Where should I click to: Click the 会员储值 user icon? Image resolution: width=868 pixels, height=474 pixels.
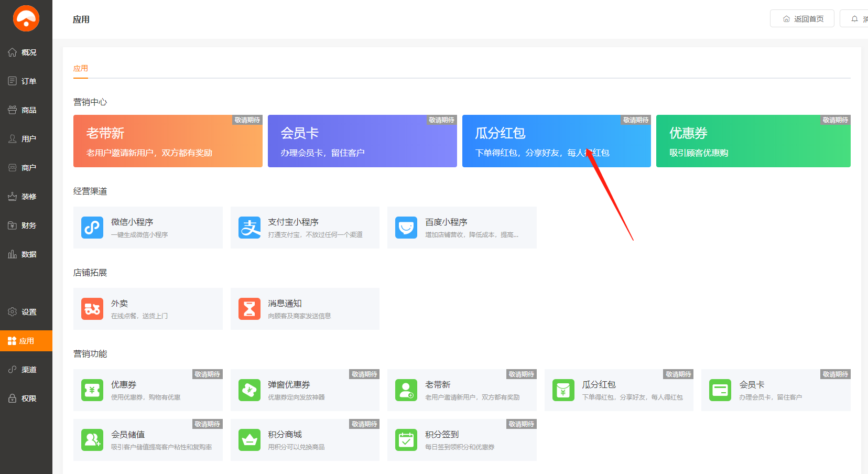pyautogui.click(x=92, y=440)
